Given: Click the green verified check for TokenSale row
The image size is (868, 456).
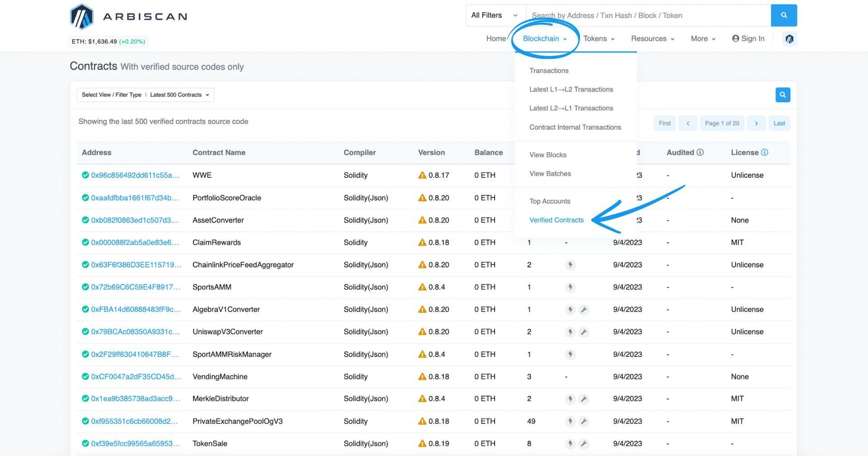Looking at the screenshot, I should pyautogui.click(x=85, y=443).
